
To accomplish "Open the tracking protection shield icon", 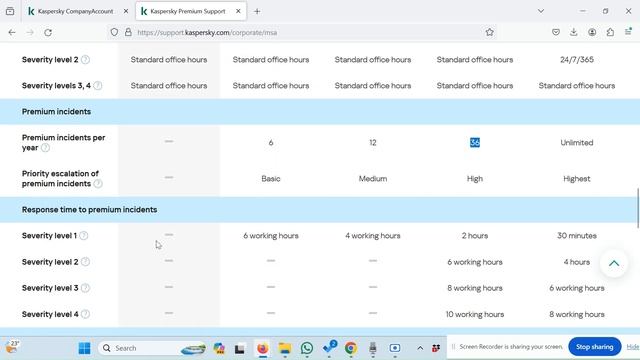I will (x=114, y=32).
